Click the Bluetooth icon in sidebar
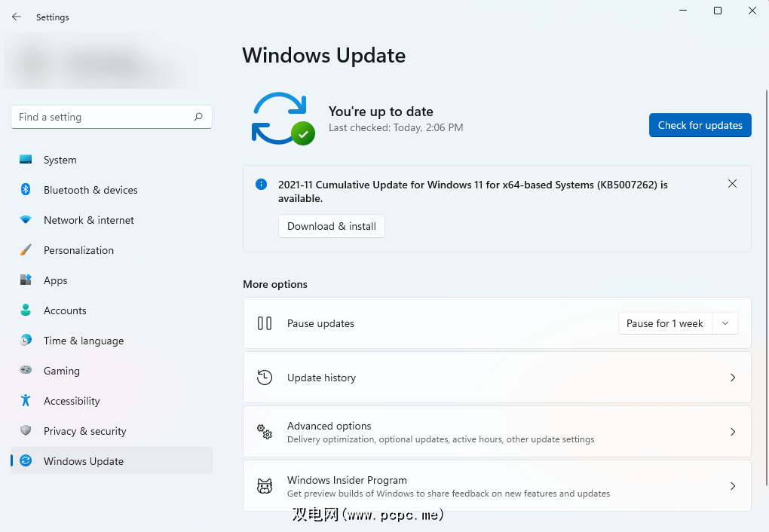The height and width of the screenshot is (532, 769). pos(26,189)
